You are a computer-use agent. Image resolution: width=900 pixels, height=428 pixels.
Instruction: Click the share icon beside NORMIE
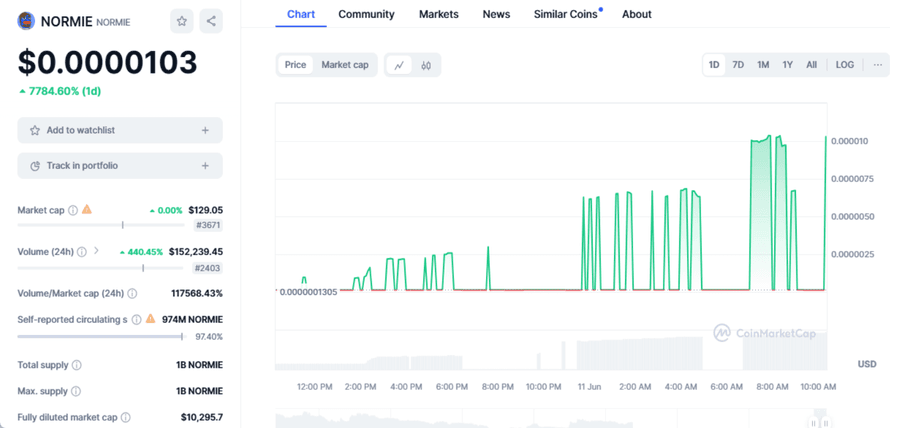tap(211, 20)
